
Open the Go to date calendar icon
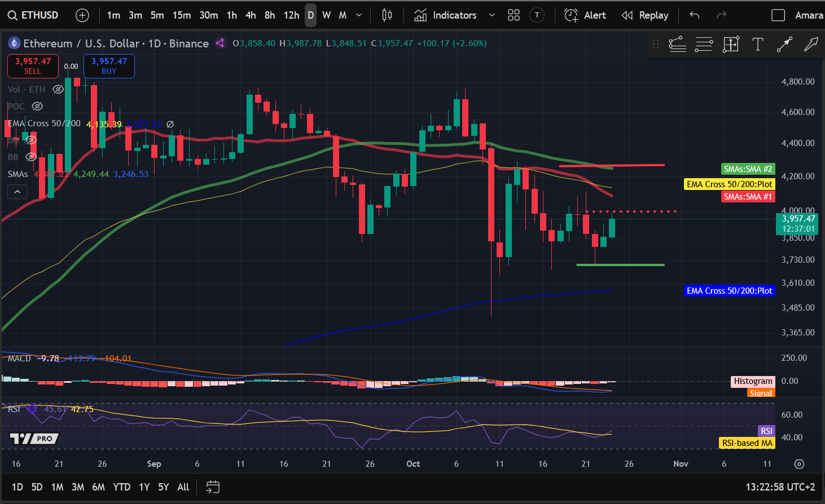(x=213, y=487)
